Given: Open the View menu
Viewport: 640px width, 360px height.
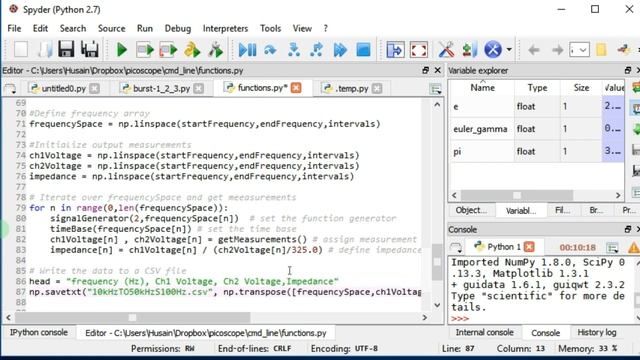Looking at the screenshot, I should (x=302, y=28).
